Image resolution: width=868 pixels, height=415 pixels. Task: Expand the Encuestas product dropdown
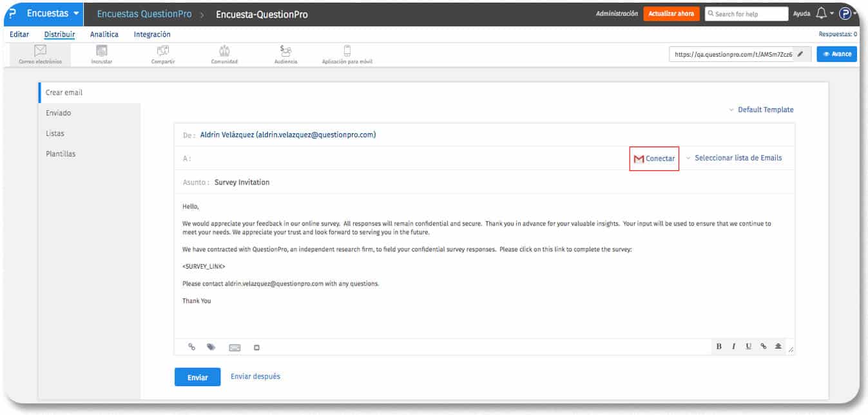(53, 14)
